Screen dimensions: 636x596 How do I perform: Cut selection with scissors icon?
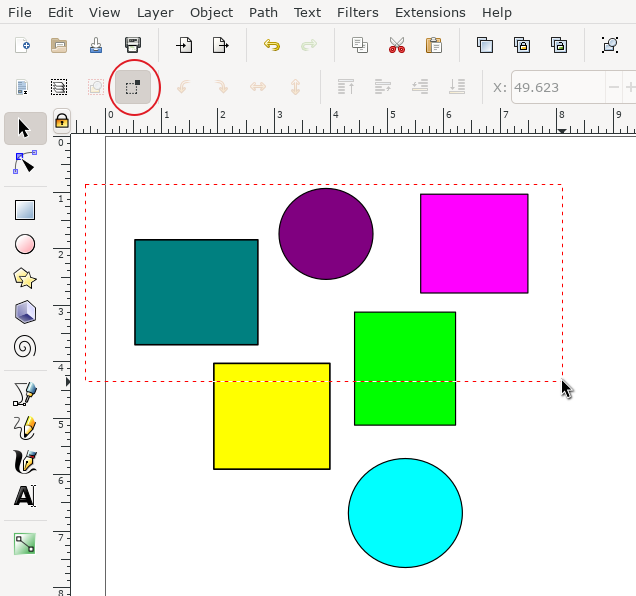click(397, 45)
